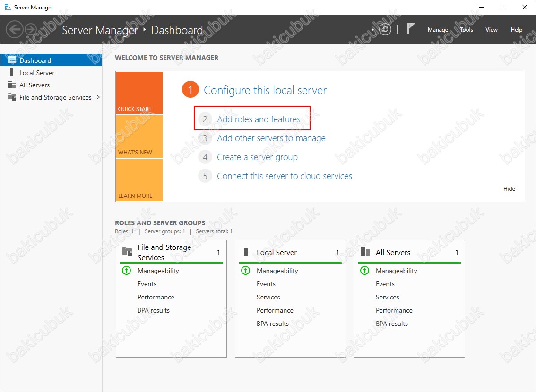Click Connect this server to cloud services
The height and width of the screenshot is (392, 536).
(x=285, y=176)
